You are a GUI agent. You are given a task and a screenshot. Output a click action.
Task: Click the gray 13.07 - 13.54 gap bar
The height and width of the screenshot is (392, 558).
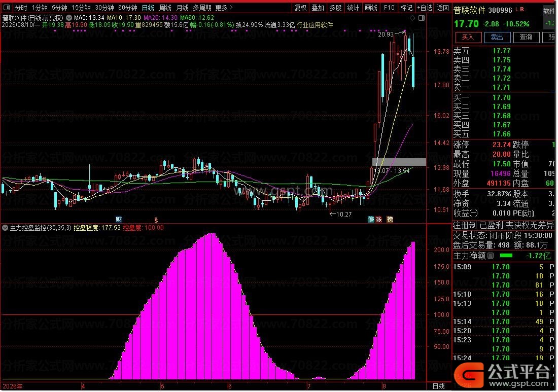click(399, 162)
